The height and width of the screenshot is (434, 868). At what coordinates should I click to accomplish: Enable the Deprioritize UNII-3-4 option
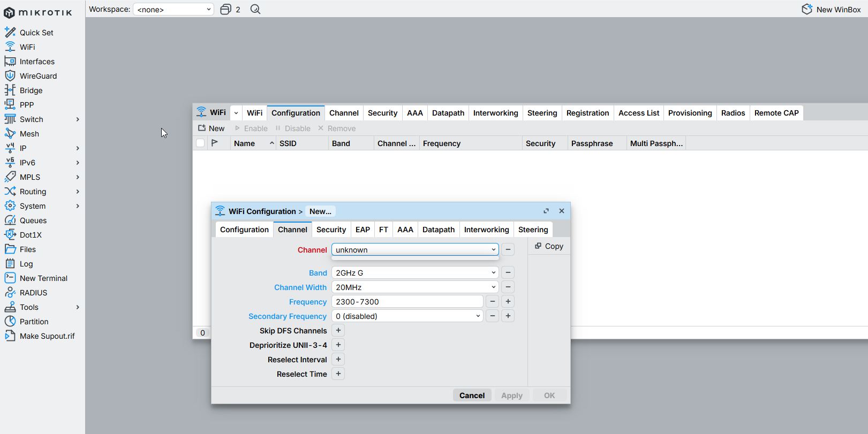point(338,345)
